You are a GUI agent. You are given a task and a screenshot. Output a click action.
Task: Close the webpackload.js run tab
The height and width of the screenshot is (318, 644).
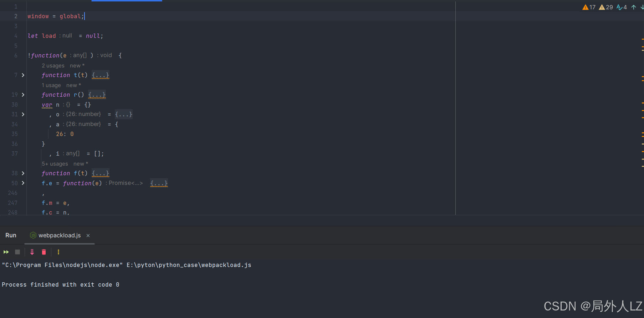(88, 236)
